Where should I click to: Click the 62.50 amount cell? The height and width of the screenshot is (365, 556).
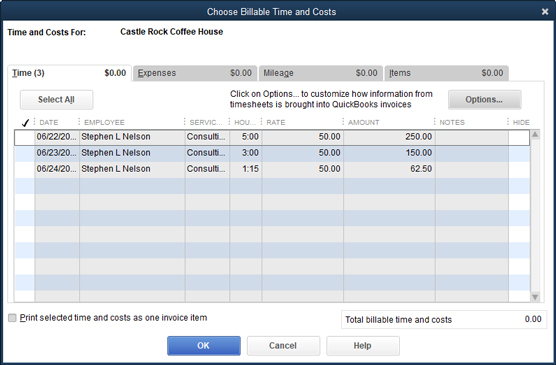click(389, 169)
